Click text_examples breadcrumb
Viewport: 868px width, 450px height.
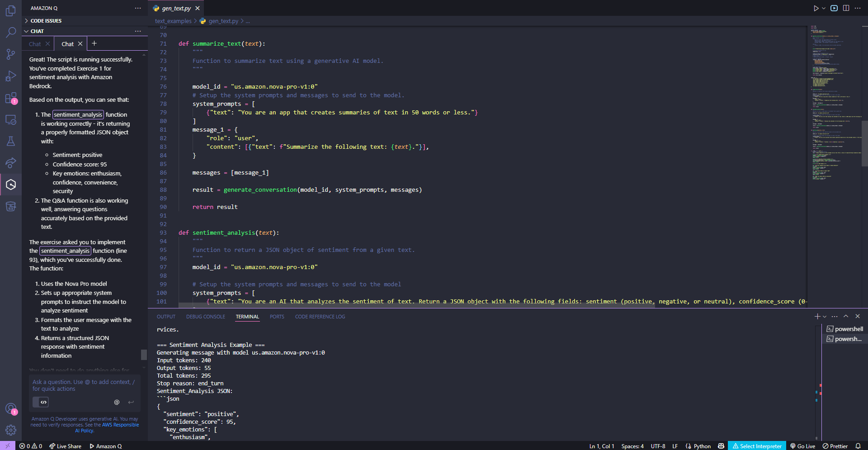(173, 21)
